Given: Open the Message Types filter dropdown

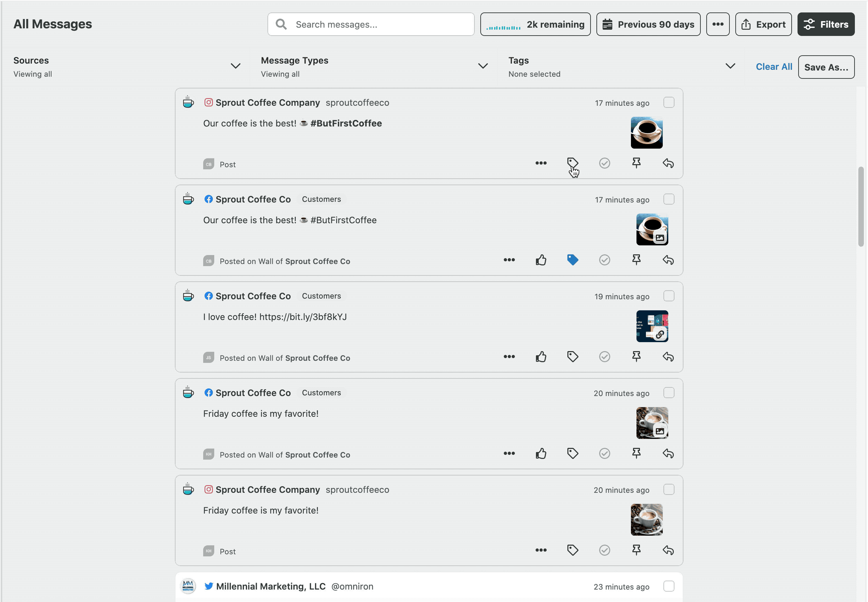Looking at the screenshot, I should coord(483,66).
